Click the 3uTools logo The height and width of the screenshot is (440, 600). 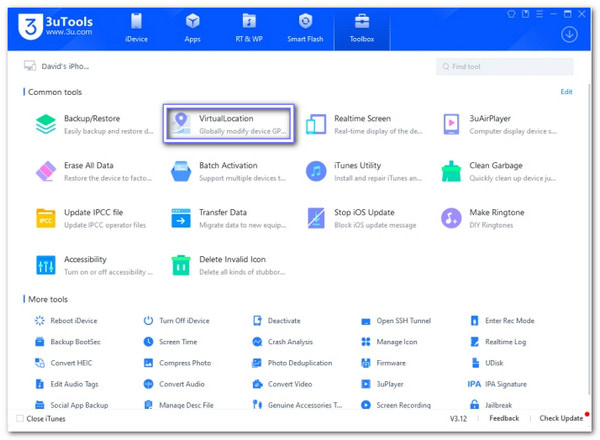point(55,26)
